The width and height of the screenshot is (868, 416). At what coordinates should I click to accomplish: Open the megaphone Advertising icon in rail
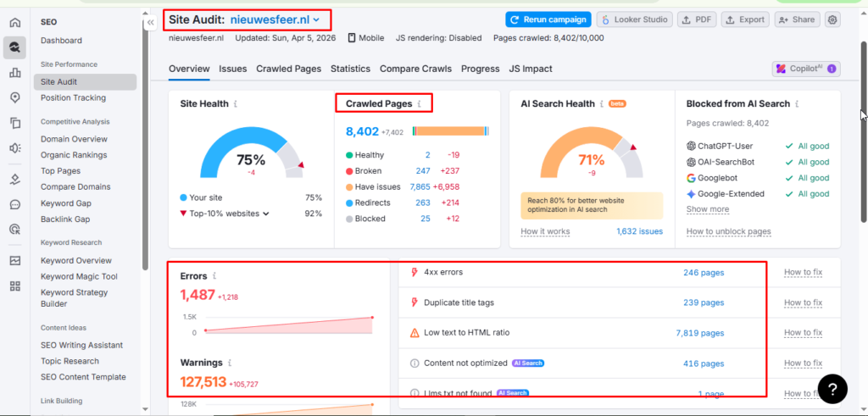coord(15,147)
